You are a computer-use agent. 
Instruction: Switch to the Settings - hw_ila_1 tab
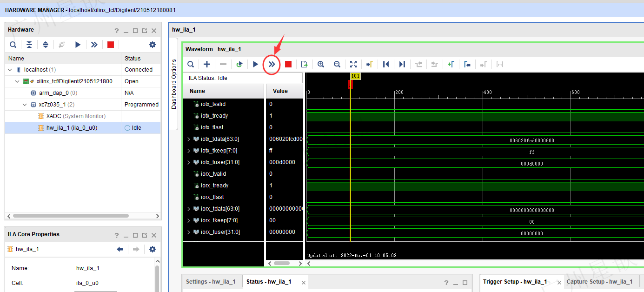click(x=211, y=282)
